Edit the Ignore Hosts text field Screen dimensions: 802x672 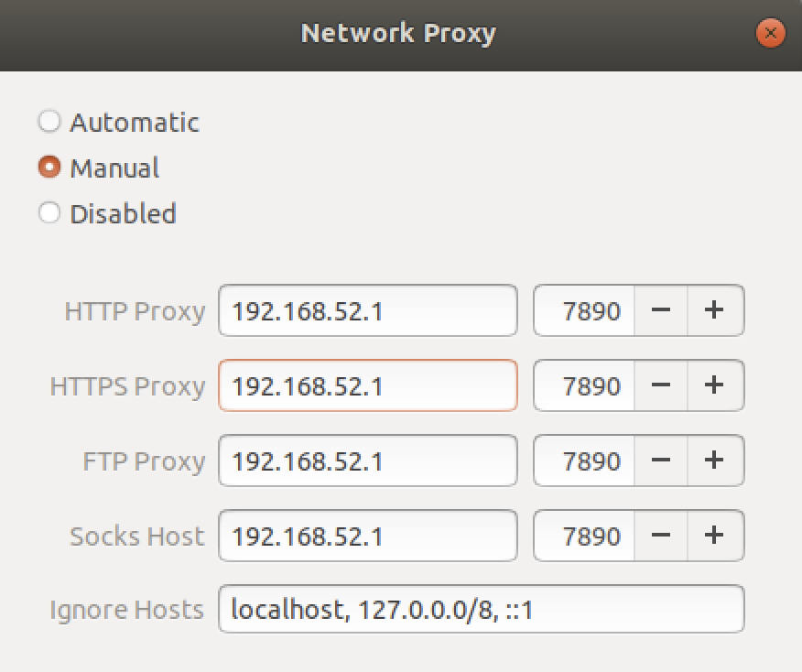point(481,609)
